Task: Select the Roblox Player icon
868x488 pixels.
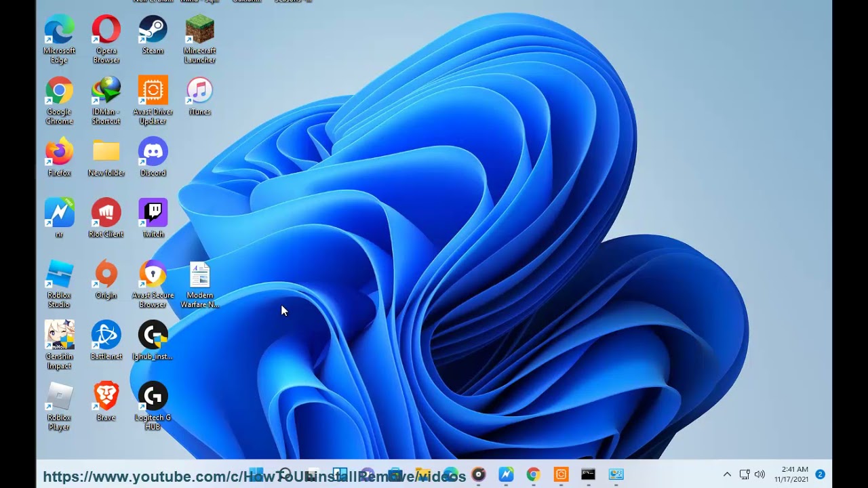Action: point(59,407)
